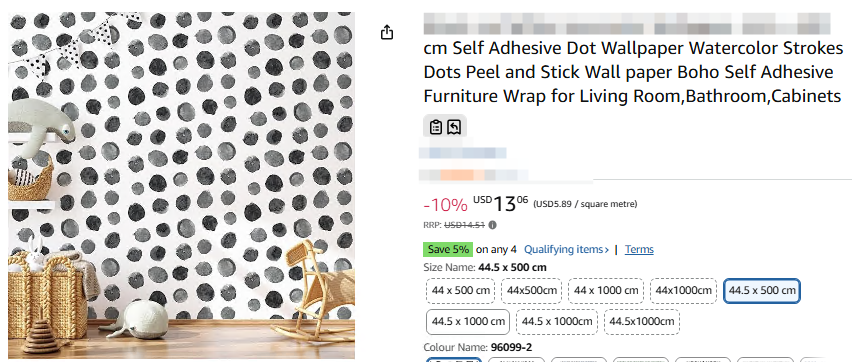Choose the 44x1000cm size option
Screen dimensions: 858x362
(x=684, y=290)
